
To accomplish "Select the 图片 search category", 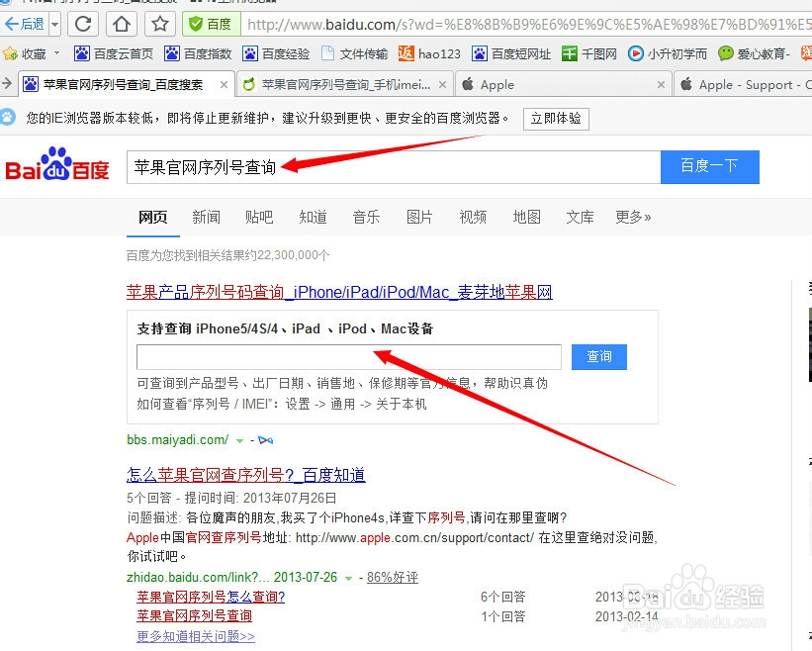I will (x=419, y=217).
